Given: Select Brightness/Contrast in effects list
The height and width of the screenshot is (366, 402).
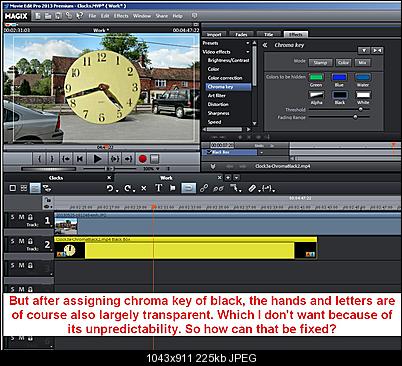Looking at the screenshot, I should [228, 60].
